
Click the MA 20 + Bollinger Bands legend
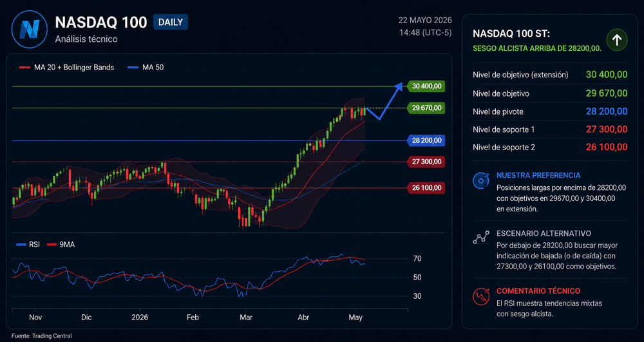[x=66, y=68]
